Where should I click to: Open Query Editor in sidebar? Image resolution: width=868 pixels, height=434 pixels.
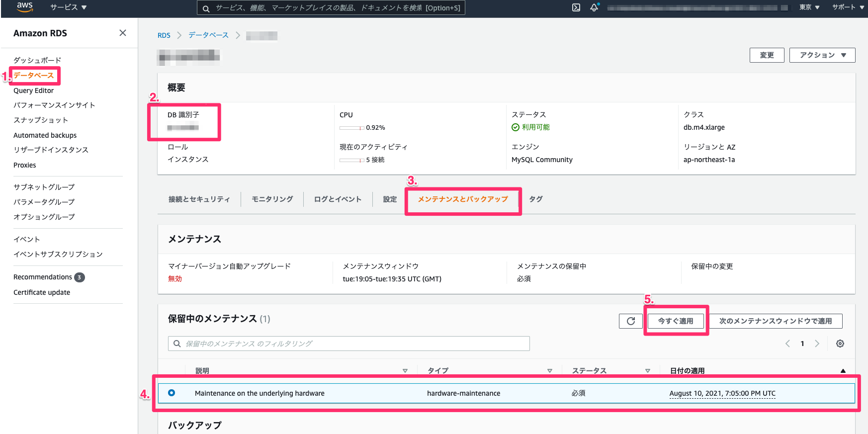click(x=34, y=90)
